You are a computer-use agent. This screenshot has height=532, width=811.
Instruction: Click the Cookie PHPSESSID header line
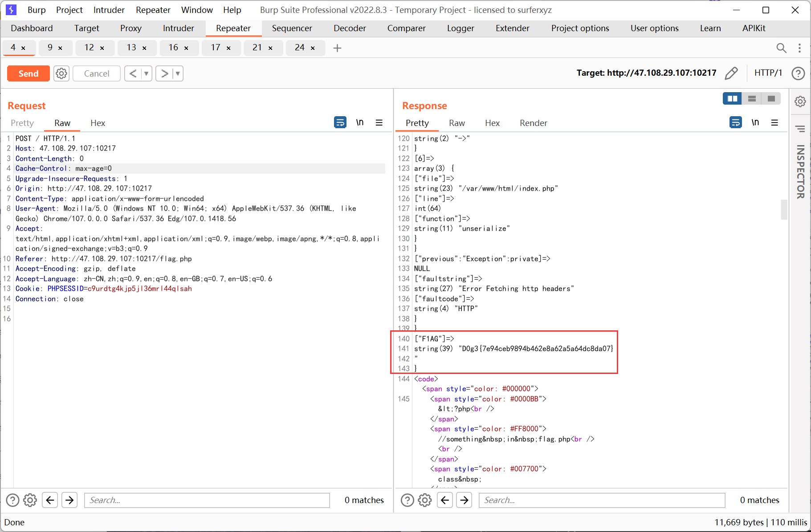pyautogui.click(x=104, y=288)
